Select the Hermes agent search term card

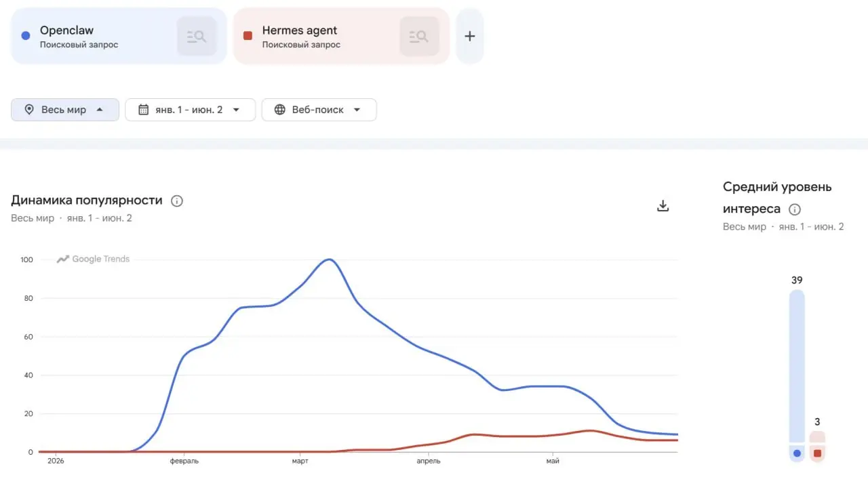[x=341, y=37]
